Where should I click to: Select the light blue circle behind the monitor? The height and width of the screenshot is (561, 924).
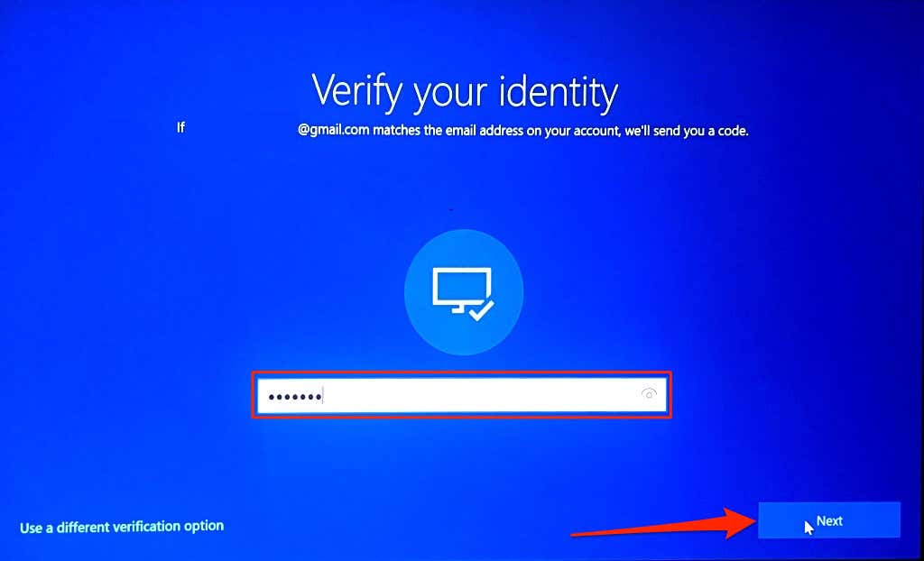464,291
